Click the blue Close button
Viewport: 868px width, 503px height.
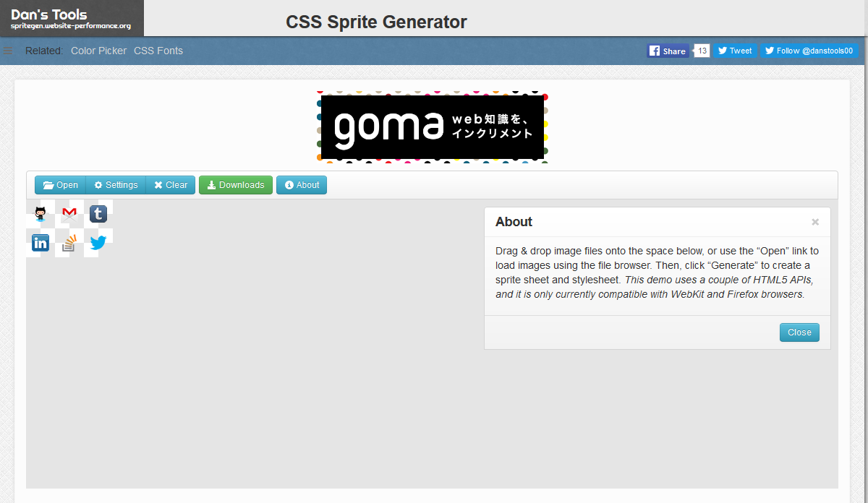(x=799, y=332)
